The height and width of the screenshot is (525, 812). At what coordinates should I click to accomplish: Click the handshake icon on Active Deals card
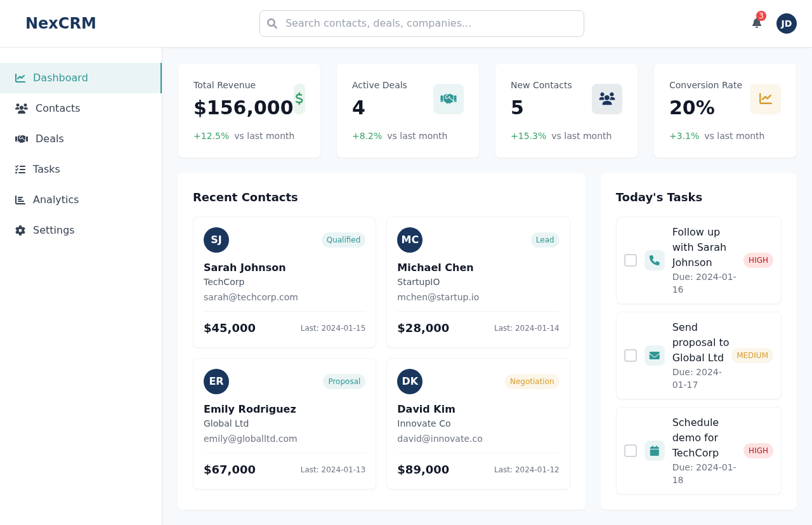click(x=449, y=98)
